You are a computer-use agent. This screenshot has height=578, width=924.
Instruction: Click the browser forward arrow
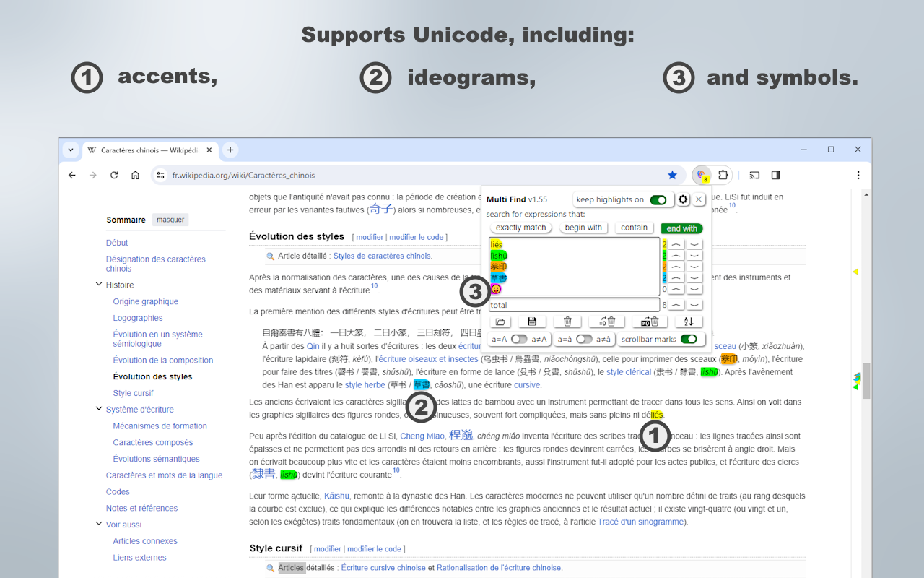pos(93,175)
